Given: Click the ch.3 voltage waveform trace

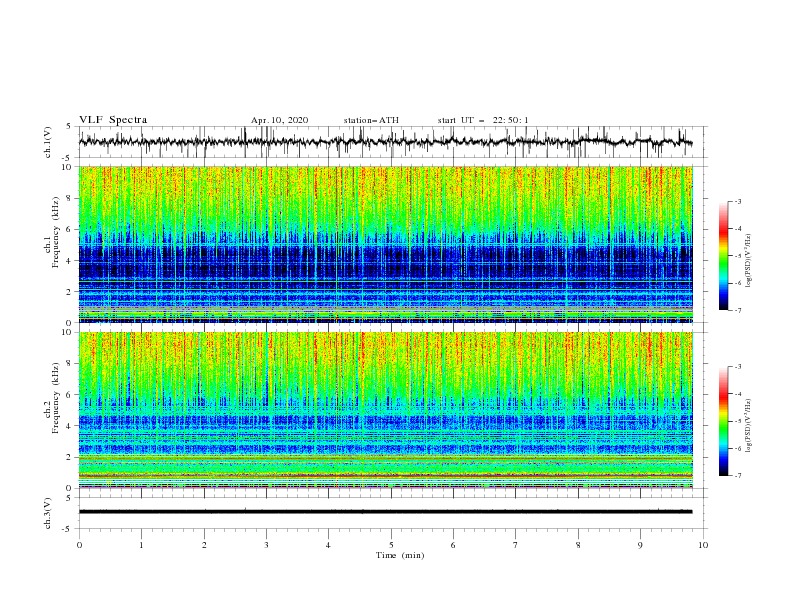Looking at the screenshot, I should (x=385, y=512).
